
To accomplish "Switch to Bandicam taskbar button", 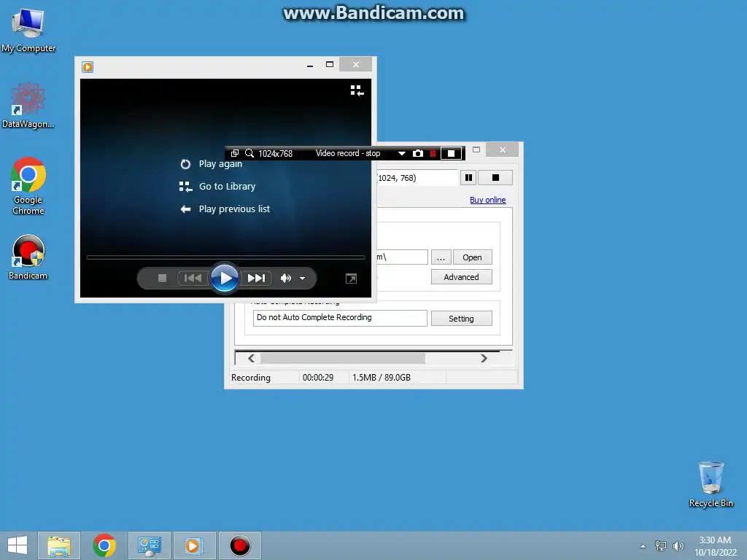I will (239, 545).
